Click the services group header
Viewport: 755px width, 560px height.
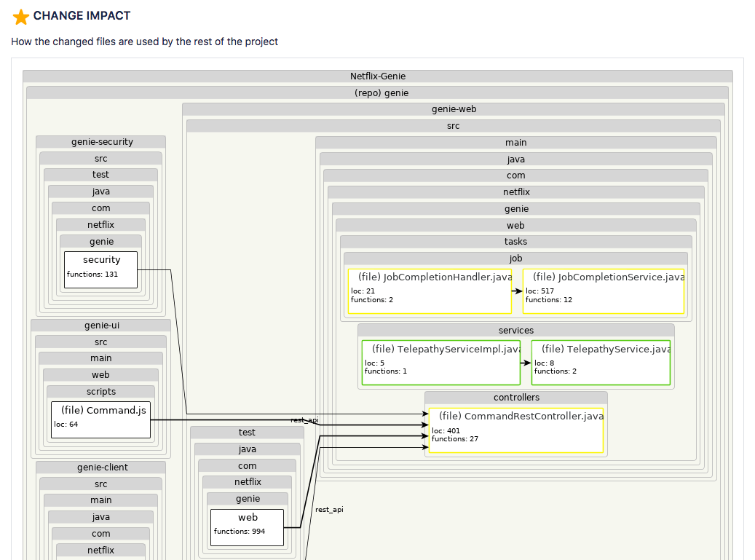[515, 330]
